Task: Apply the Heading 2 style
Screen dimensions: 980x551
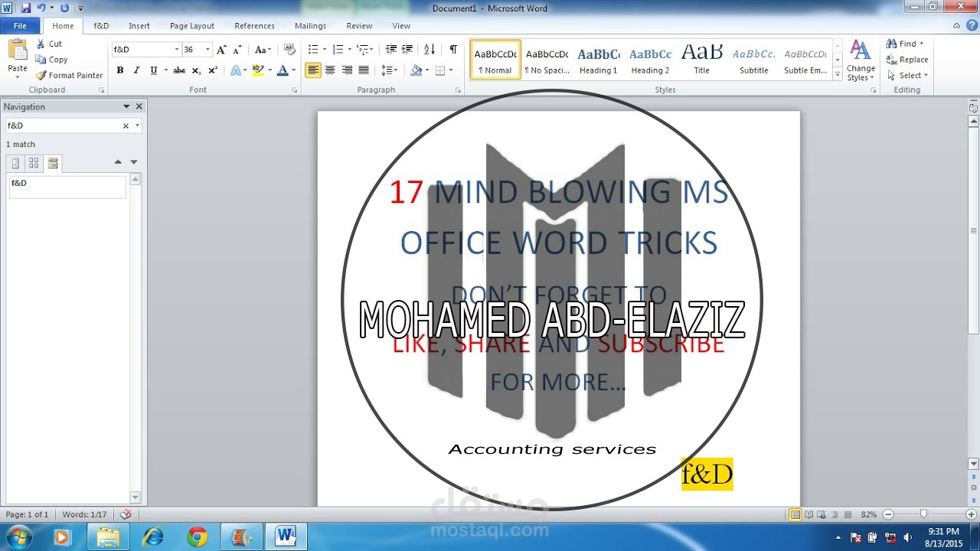Action: 650,60
